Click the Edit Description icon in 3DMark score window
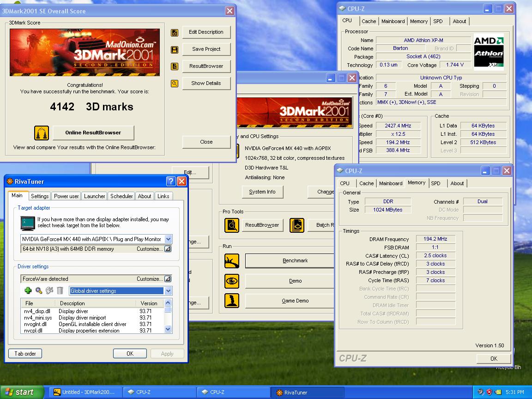The image size is (532, 399). tap(175, 33)
